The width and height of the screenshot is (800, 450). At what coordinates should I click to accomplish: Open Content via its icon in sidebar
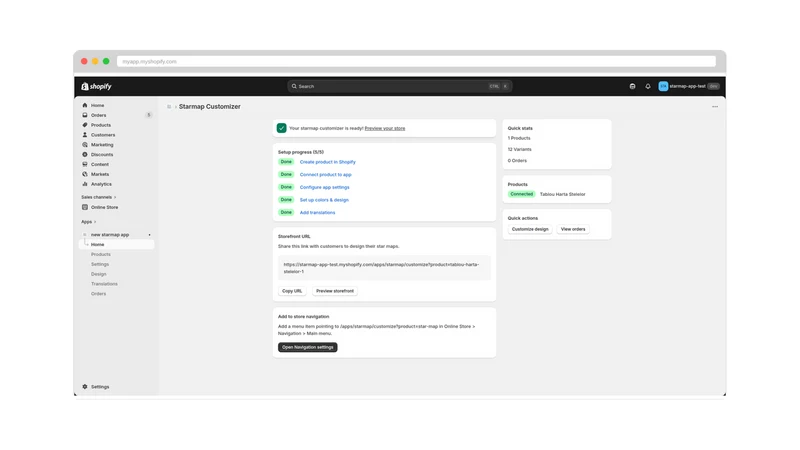[85, 164]
